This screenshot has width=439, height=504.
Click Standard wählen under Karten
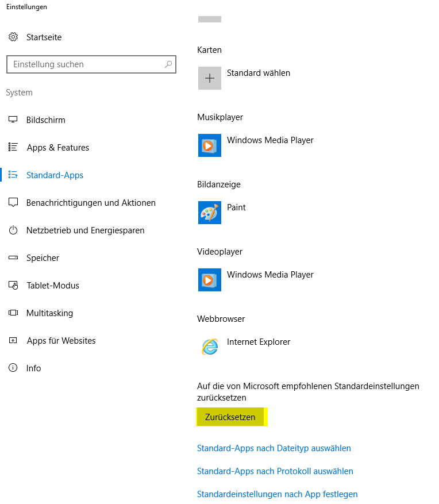coord(259,73)
